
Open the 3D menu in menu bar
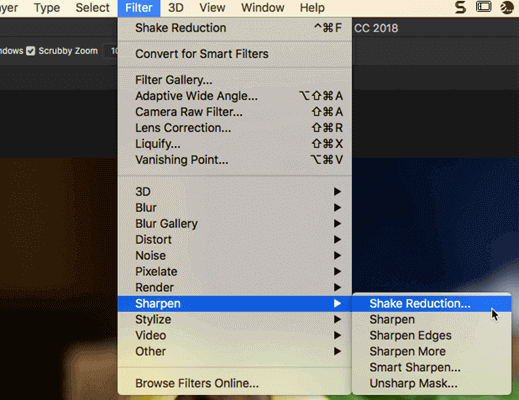[x=176, y=8]
